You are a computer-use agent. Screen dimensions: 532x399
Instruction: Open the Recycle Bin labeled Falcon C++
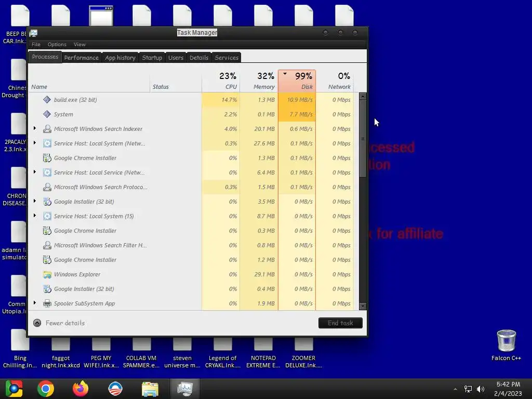[x=506, y=345]
